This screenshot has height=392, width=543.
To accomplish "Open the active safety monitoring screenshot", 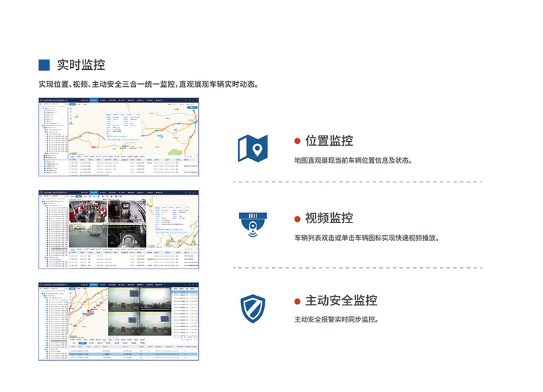I will (x=119, y=321).
